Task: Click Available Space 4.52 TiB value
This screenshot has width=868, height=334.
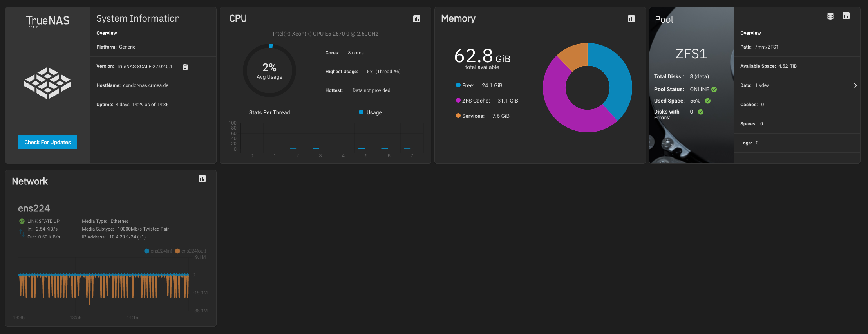Action: (787, 66)
